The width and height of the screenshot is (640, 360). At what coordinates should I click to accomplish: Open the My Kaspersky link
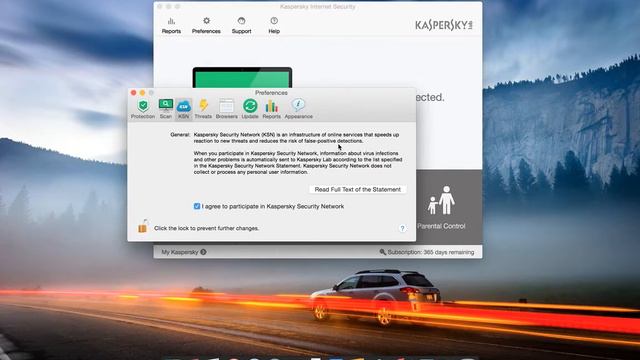point(184,252)
